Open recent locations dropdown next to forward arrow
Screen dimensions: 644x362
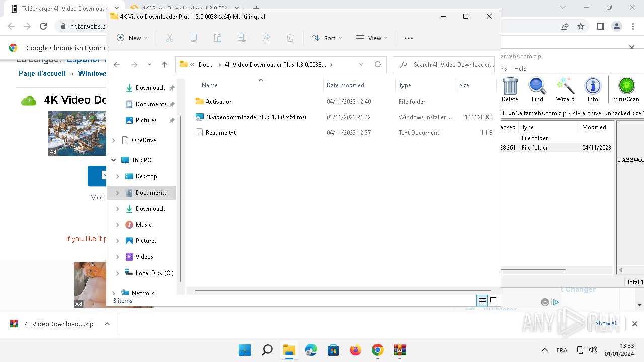(x=149, y=64)
